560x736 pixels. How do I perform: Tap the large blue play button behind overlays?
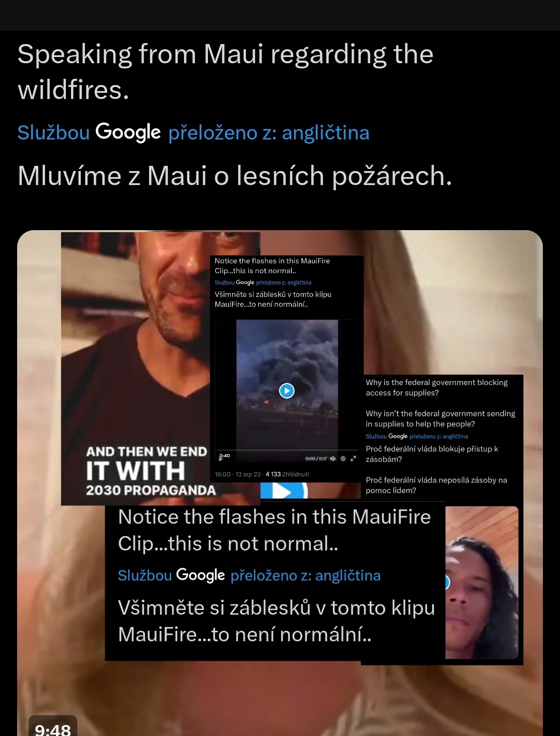coord(284,490)
